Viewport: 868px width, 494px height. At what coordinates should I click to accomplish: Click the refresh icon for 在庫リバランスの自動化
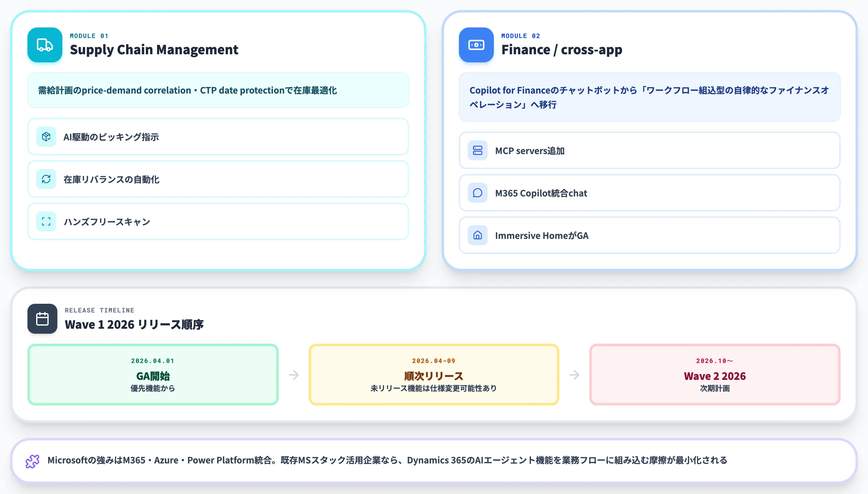pyautogui.click(x=46, y=179)
